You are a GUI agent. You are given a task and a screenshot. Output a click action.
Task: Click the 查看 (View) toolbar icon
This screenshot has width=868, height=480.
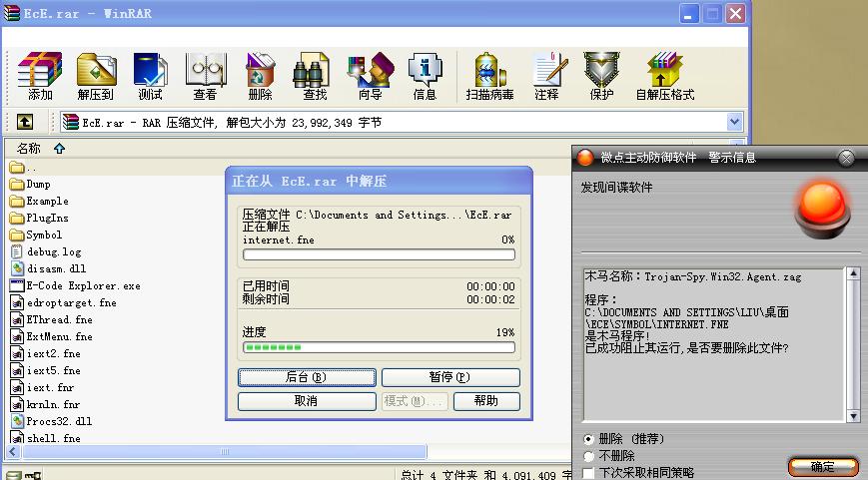pyautogui.click(x=206, y=76)
